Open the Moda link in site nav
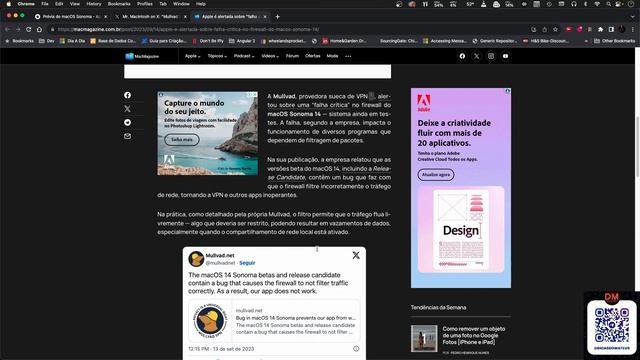640x360 pixels. pyautogui.click(x=332, y=56)
